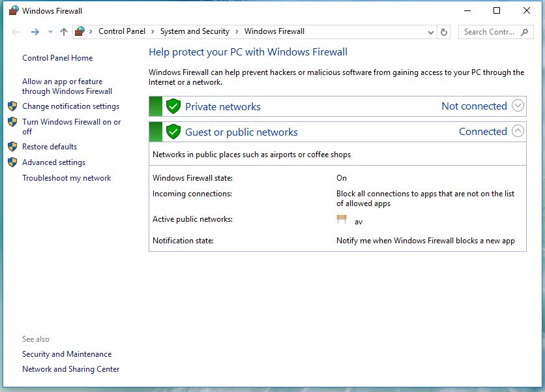Select System and Security breadcrumb
Viewport: 545px width, 392px height.
(195, 31)
